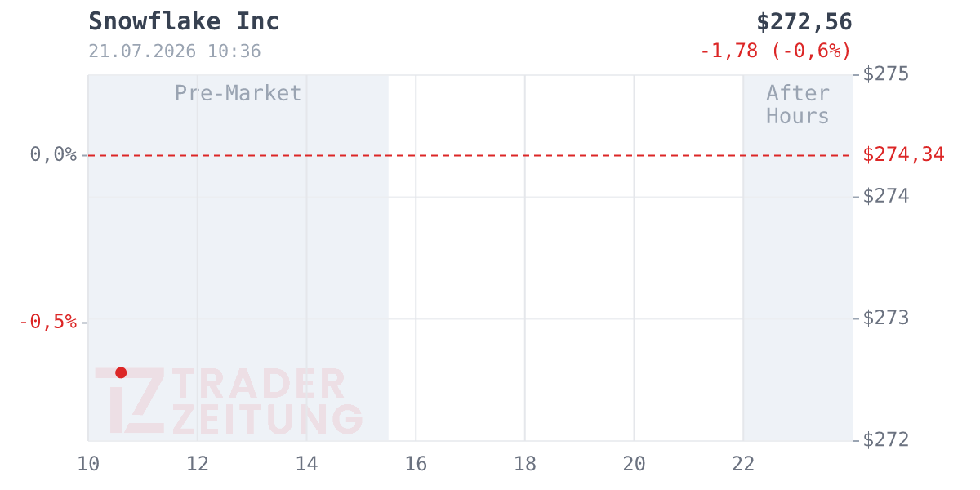Viewport: 980px width, 490px height.
Task: Click the current price $272,56
Action: (804, 22)
